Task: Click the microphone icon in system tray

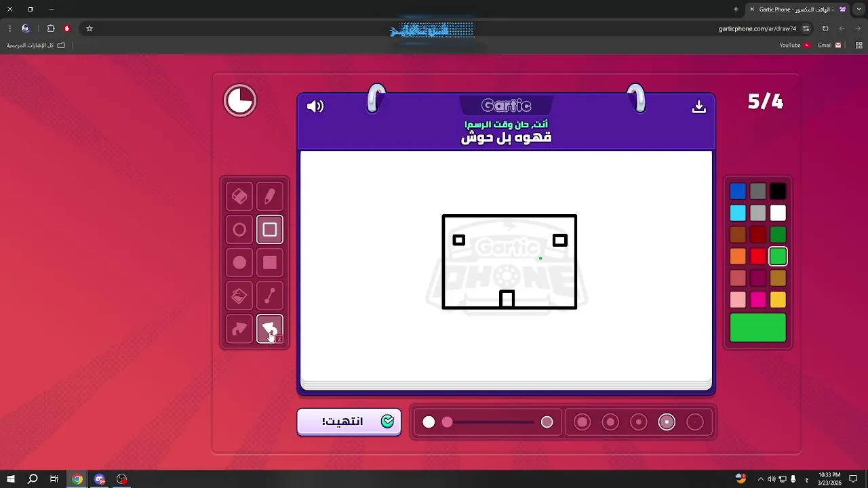Action: pos(793,479)
